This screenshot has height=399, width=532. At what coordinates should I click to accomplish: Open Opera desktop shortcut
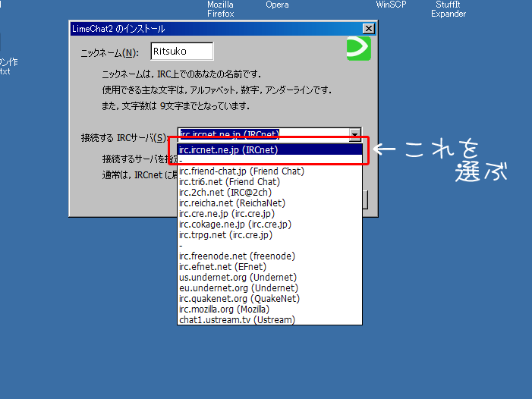(x=277, y=5)
